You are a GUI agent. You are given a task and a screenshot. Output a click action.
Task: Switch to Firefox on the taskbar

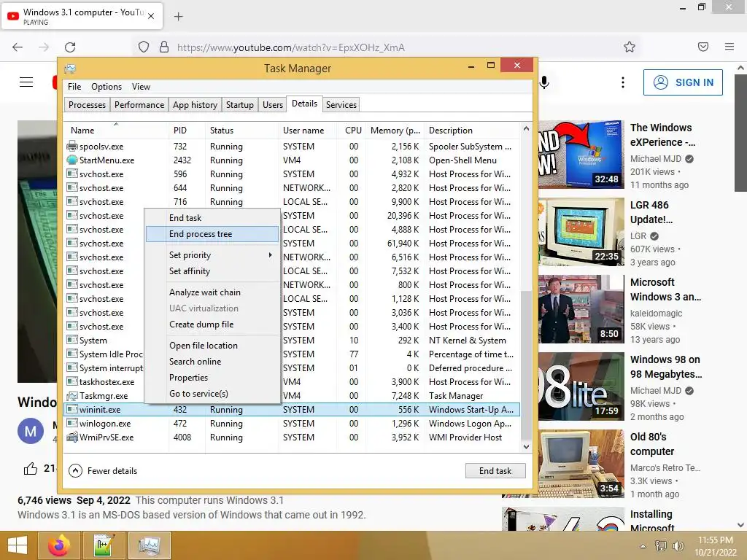click(x=60, y=545)
